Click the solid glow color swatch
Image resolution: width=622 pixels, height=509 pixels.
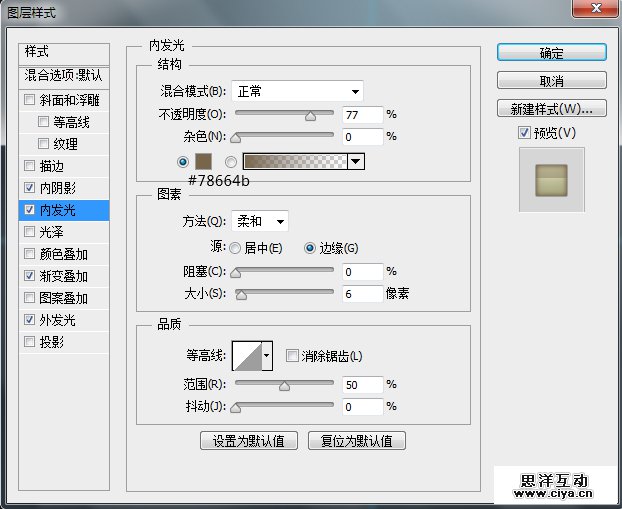coord(205,161)
